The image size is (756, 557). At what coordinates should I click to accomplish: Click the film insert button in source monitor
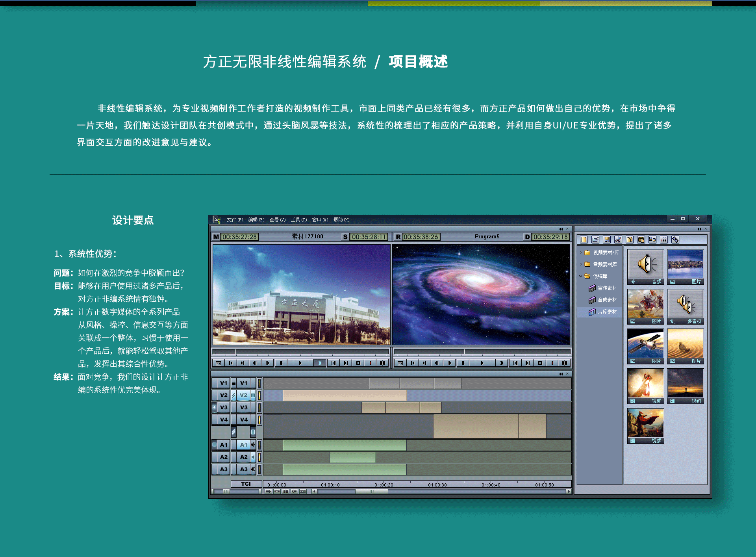coord(382,363)
